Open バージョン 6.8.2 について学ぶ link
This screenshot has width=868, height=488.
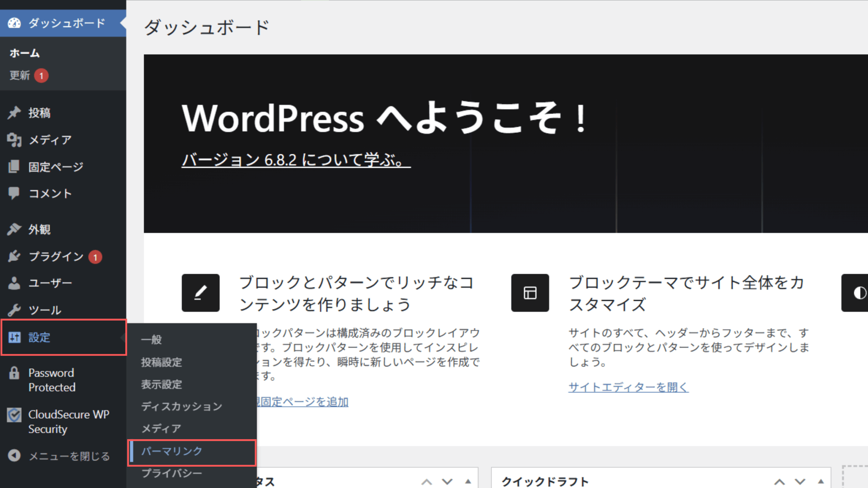(296, 160)
